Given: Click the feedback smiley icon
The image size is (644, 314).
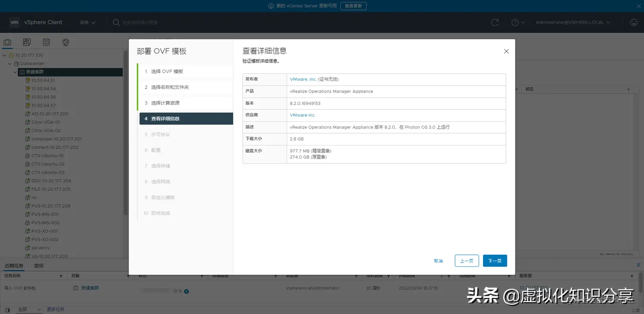Looking at the screenshot, I should [x=634, y=22].
